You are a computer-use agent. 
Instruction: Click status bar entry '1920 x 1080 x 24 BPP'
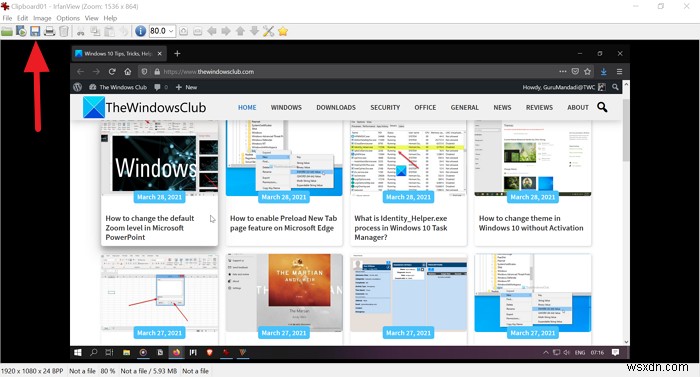[x=32, y=371]
